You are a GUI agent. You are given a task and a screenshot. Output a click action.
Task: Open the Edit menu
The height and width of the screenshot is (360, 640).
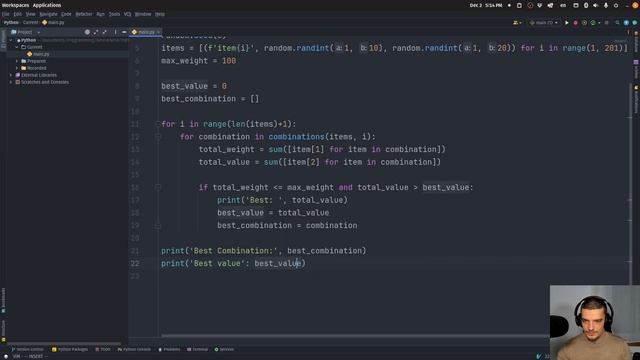point(18,14)
